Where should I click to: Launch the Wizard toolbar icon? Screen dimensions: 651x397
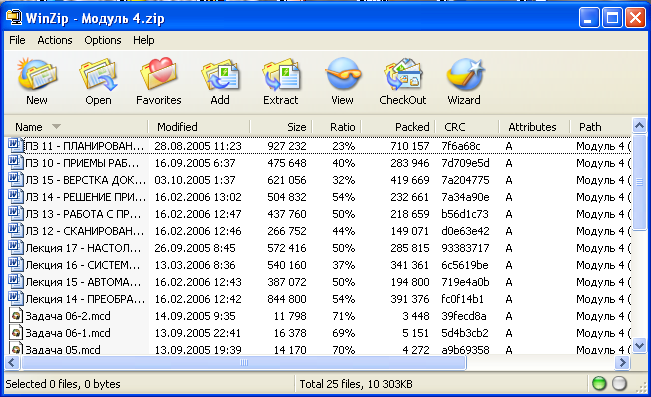click(x=465, y=75)
